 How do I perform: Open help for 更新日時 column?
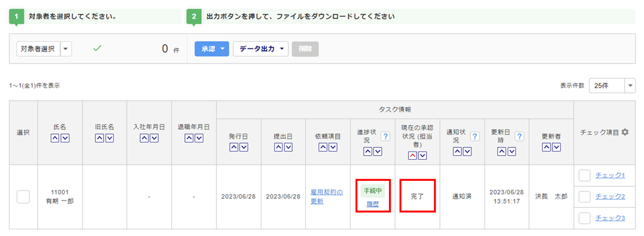pos(520,137)
